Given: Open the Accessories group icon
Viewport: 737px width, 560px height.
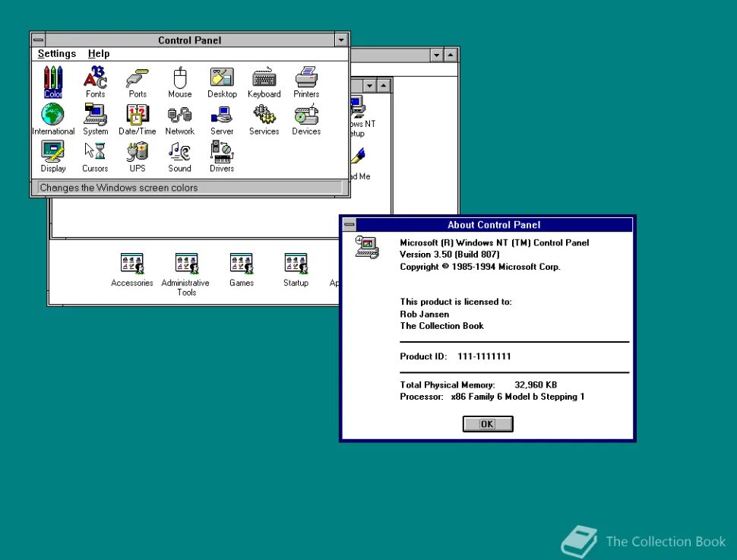Looking at the screenshot, I should coord(131,263).
